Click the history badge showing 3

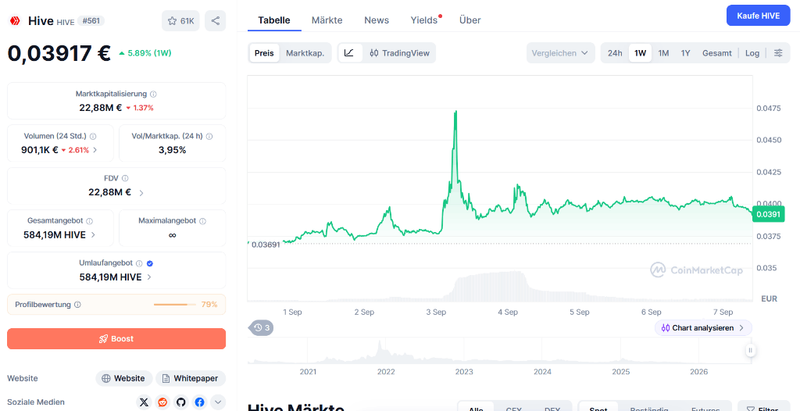tap(261, 328)
